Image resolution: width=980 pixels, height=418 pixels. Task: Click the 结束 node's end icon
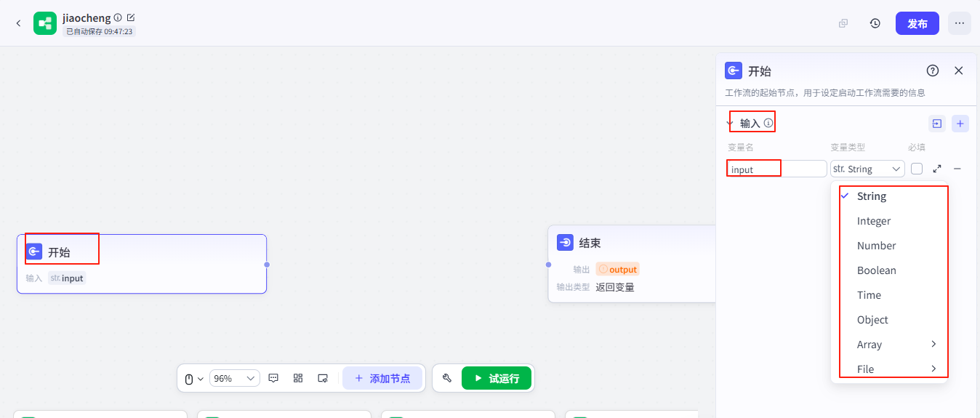tap(565, 242)
